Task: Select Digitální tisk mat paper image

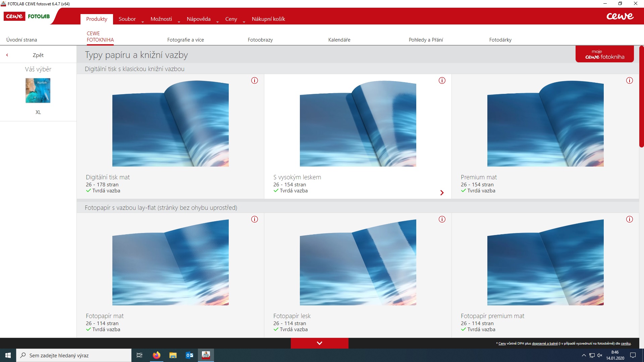Action: pos(170,123)
